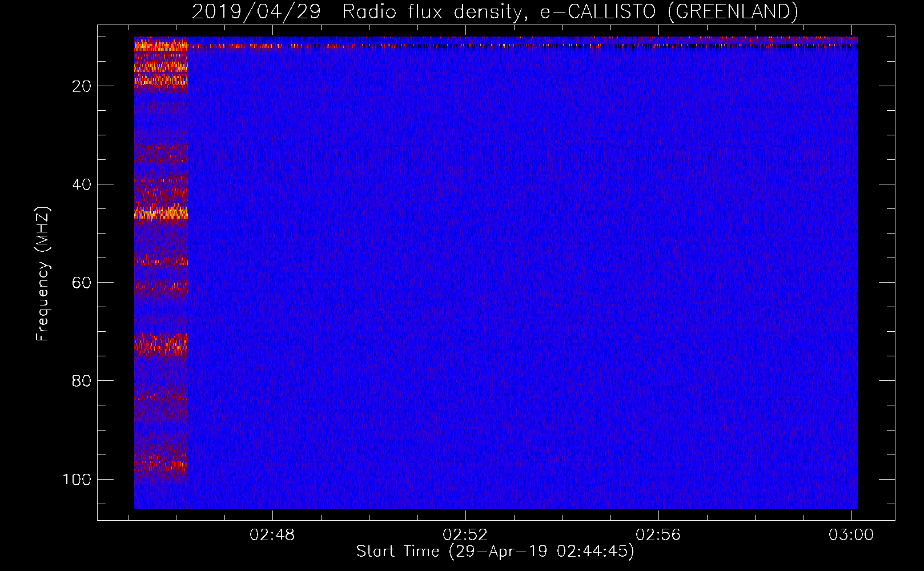Viewport: 924px width, 571px height.
Task: Click the 02:56 time tick label
Action: (x=658, y=535)
